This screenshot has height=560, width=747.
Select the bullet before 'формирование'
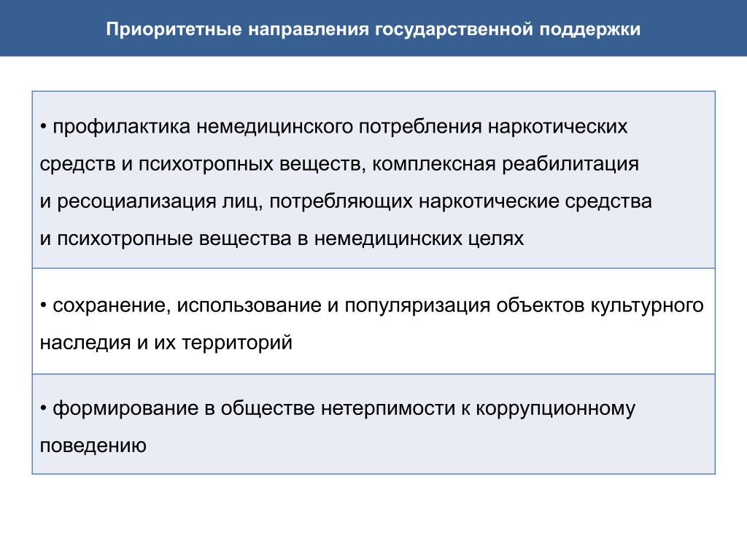click(x=43, y=408)
